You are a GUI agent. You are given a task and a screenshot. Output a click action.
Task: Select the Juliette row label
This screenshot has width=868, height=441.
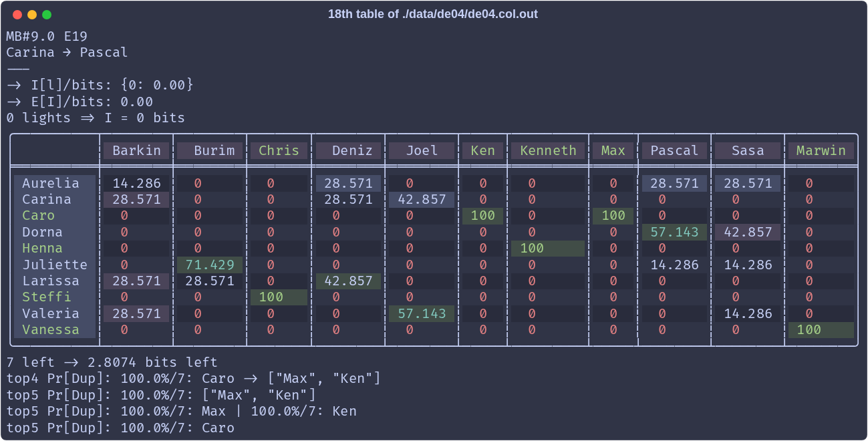pyautogui.click(x=55, y=265)
